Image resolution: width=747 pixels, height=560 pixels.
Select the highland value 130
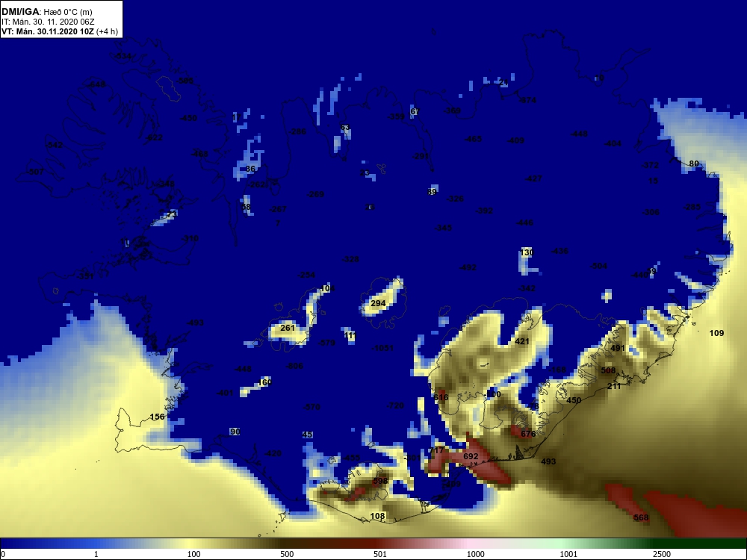click(527, 252)
